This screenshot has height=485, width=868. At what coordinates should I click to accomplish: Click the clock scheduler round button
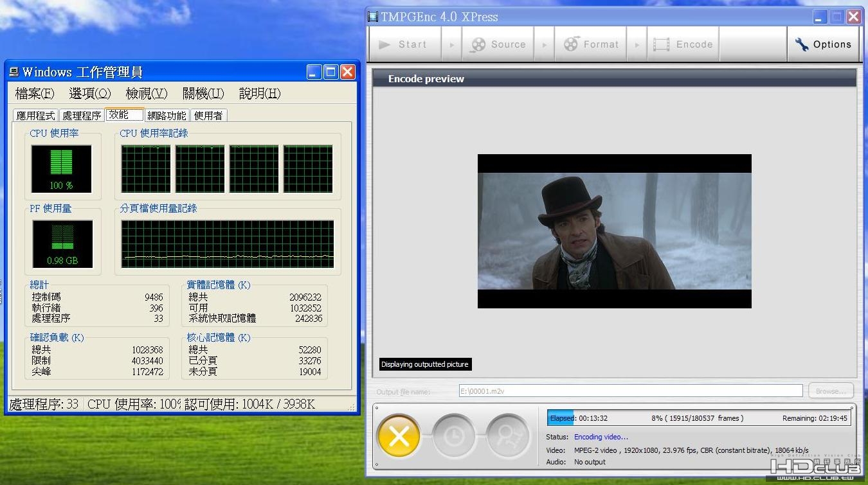click(x=454, y=437)
